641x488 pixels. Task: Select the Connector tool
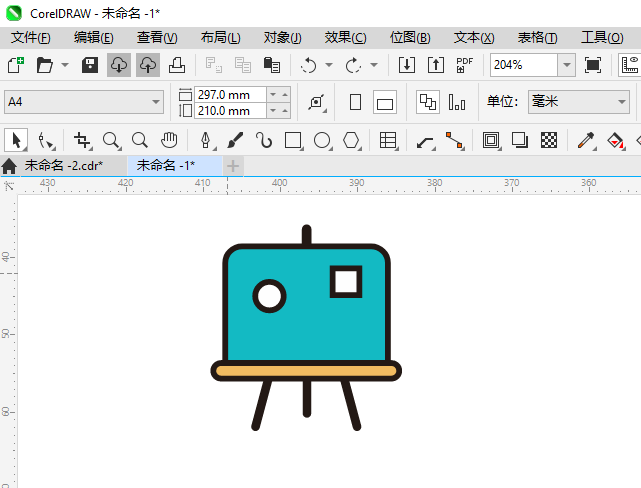pos(454,141)
